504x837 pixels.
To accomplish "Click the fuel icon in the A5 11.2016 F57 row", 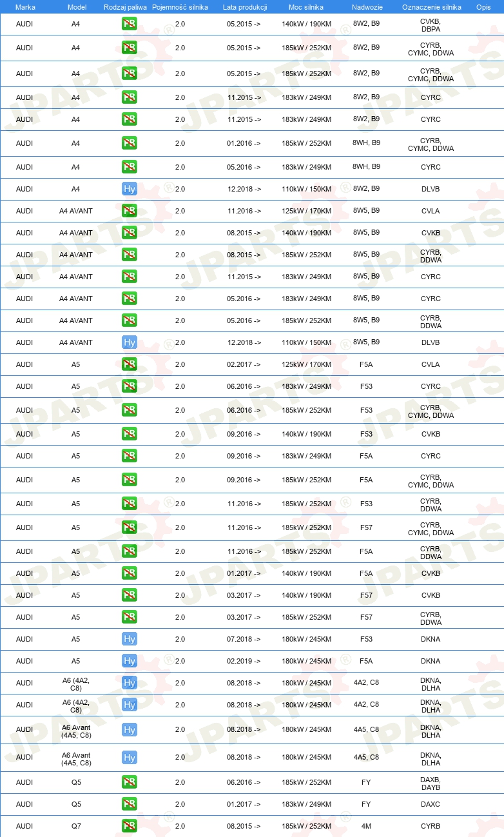I will tap(130, 527).
